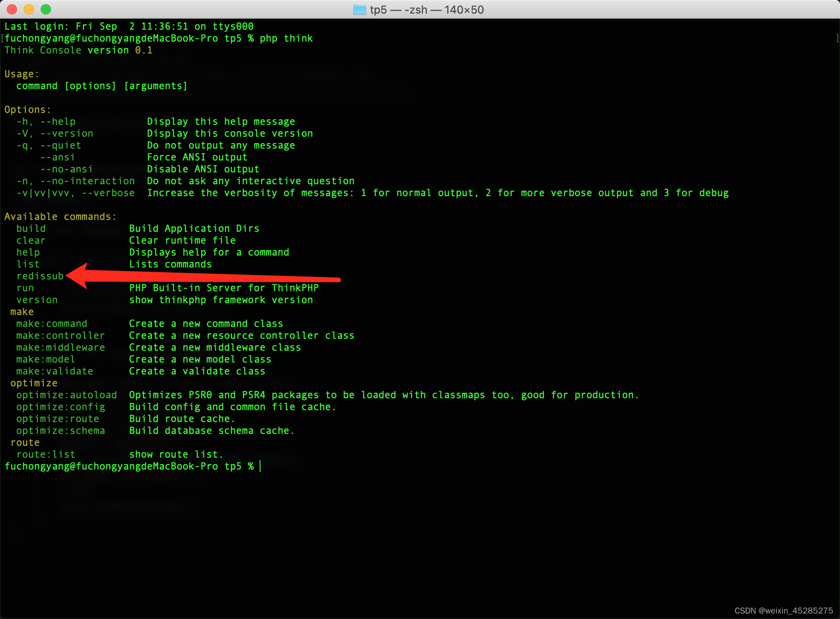Click the make:middleware command name

(60, 347)
